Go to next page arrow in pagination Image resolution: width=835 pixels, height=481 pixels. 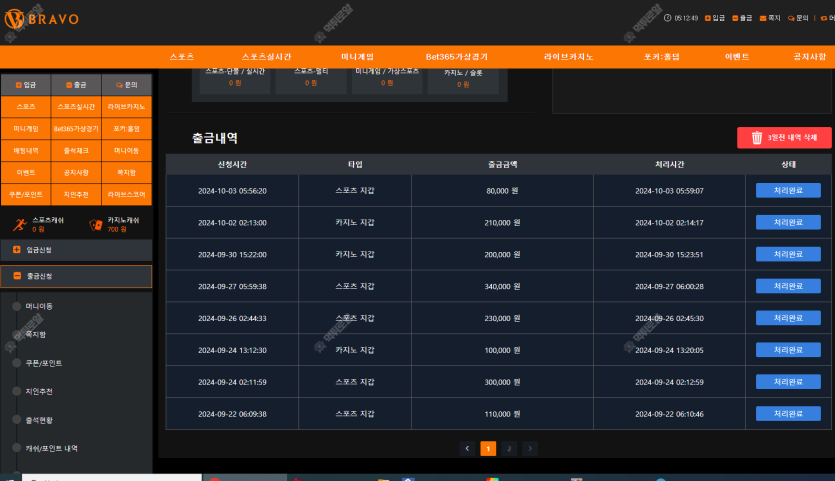530,449
